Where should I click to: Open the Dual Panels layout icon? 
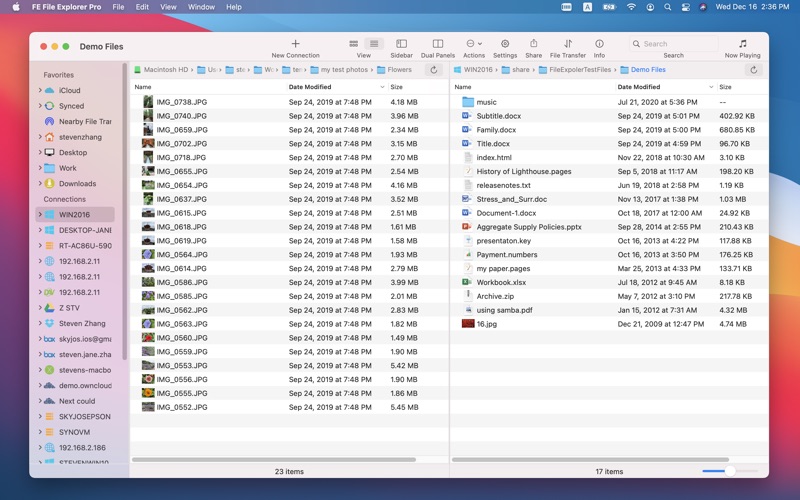coord(437,44)
